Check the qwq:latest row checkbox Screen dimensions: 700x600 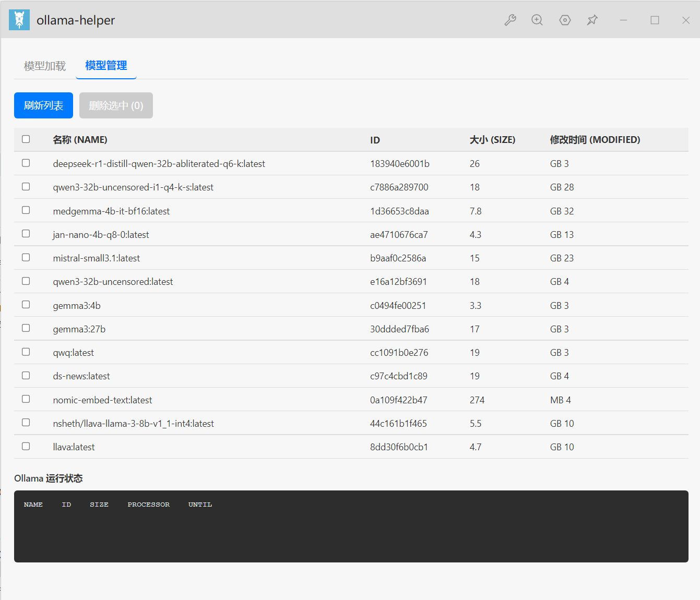26,352
